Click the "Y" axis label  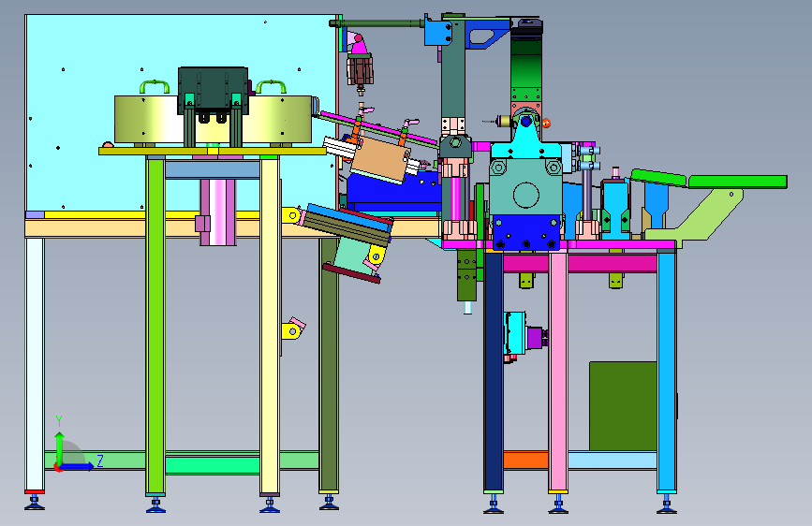point(59,421)
